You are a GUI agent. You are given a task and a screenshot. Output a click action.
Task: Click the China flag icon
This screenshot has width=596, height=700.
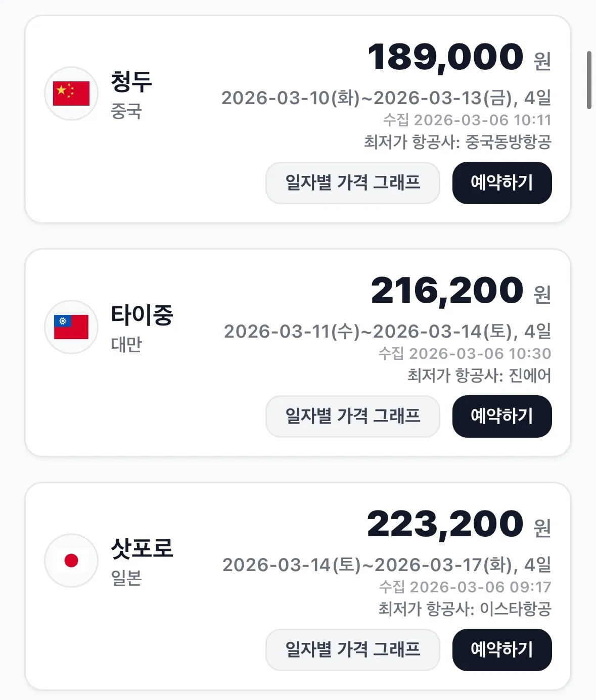pyautogui.click(x=71, y=94)
